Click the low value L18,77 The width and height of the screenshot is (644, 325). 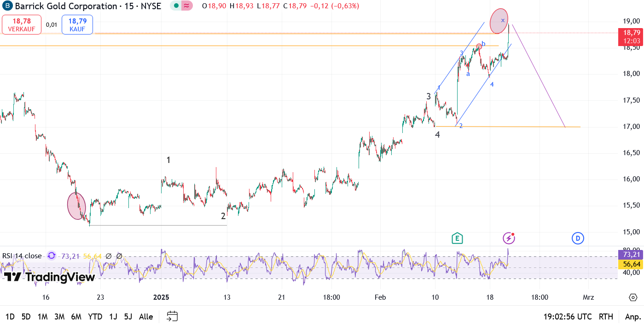tap(268, 6)
